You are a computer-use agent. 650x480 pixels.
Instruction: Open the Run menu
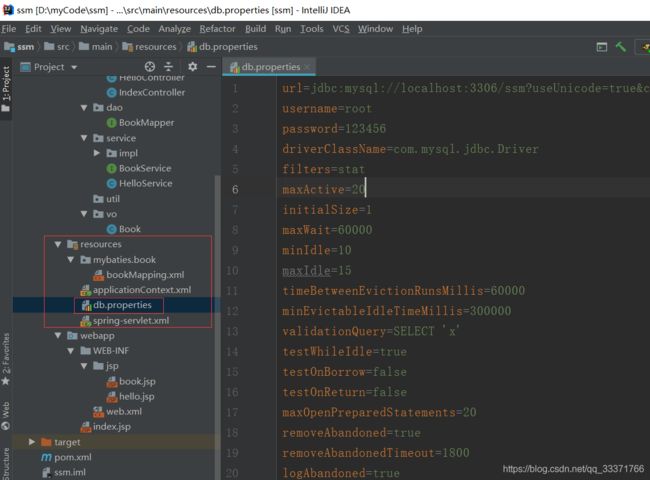point(283,29)
